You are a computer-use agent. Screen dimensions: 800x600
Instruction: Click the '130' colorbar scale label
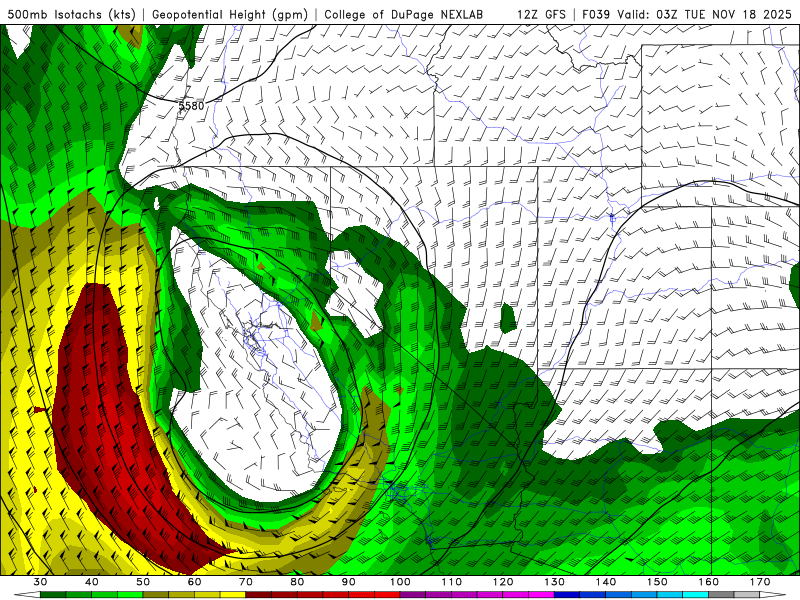555,582
